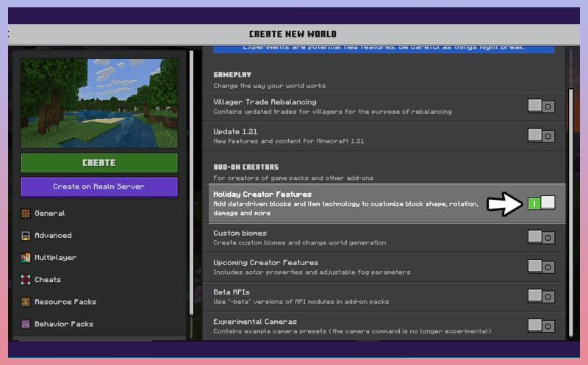
Task: Switch on Beta APIs toggle
Action: (x=541, y=296)
